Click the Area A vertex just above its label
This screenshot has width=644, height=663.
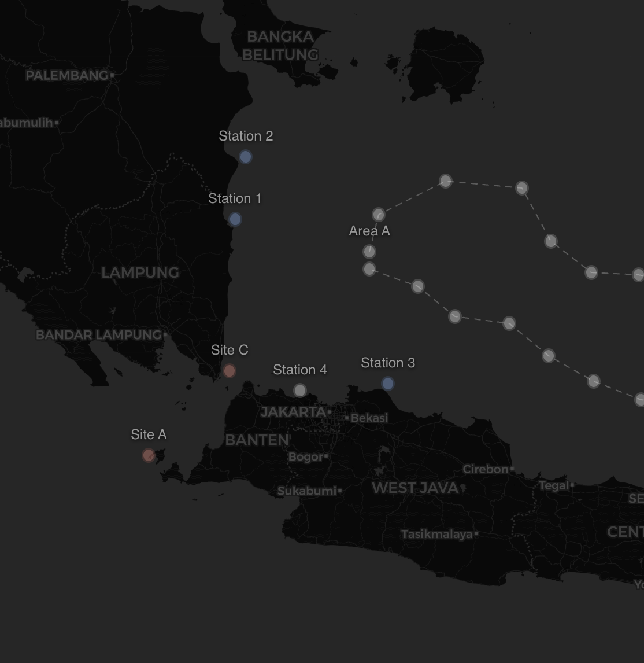pyautogui.click(x=378, y=215)
